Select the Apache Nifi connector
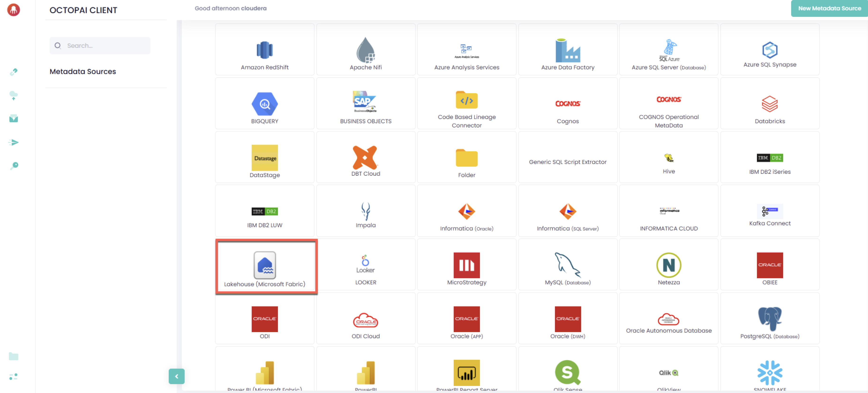868x393 pixels. click(366, 49)
